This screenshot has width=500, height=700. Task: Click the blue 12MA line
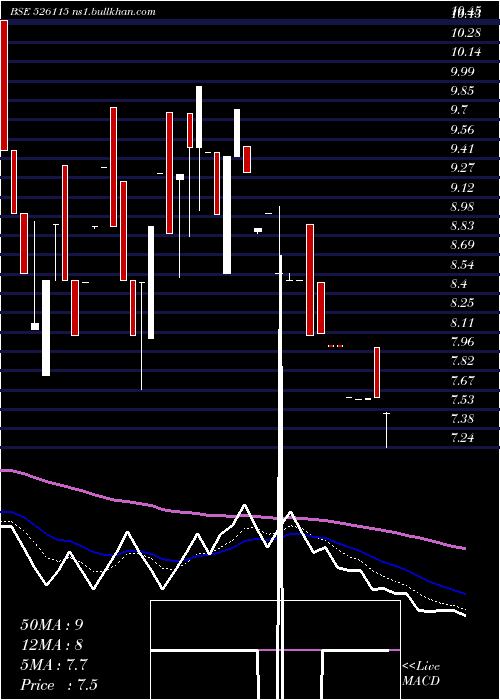point(232,547)
